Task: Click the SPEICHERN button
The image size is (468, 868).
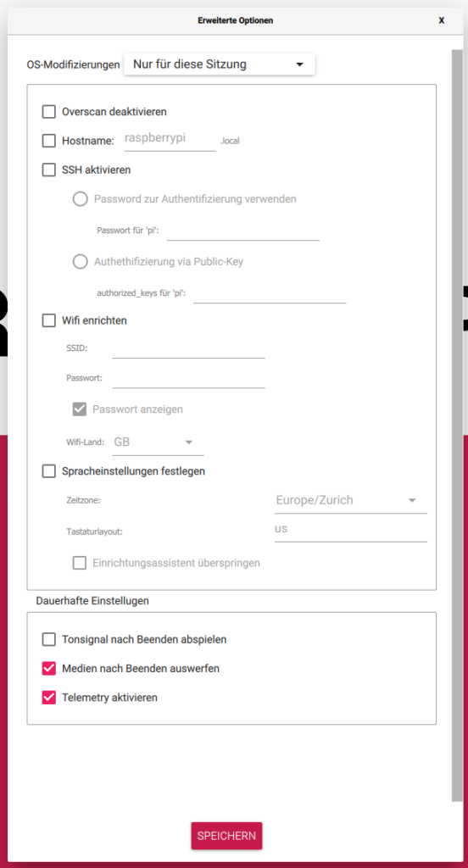Action: pyautogui.click(x=226, y=835)
